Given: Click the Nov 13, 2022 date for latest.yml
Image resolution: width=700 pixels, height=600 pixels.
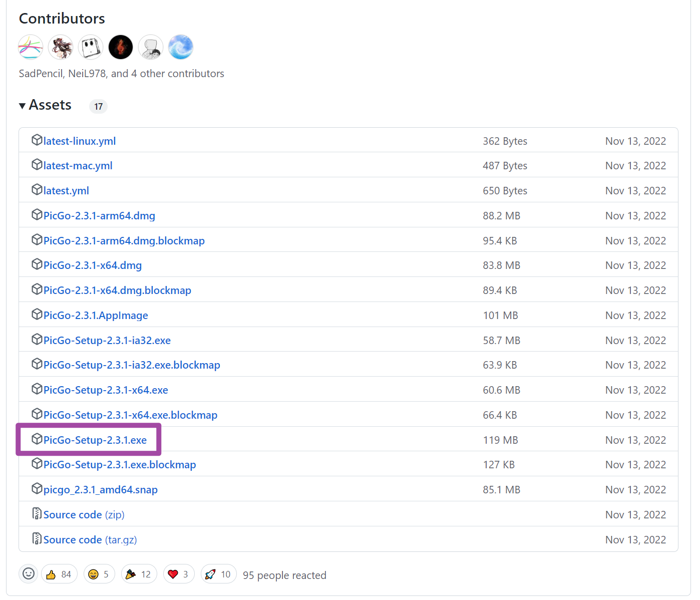Looking at the screenshot, I should 635,191.
